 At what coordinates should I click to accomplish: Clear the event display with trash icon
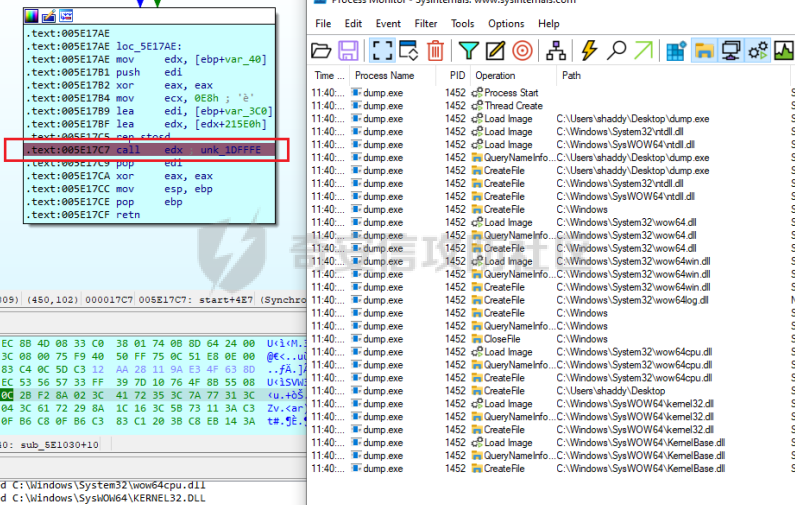[x=435, y=51]
